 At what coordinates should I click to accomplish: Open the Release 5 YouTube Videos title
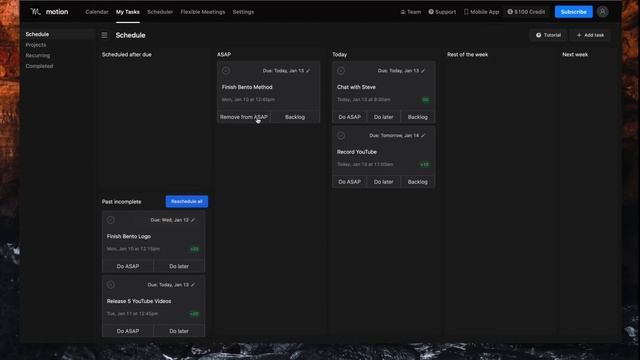[x=139, y=301]
